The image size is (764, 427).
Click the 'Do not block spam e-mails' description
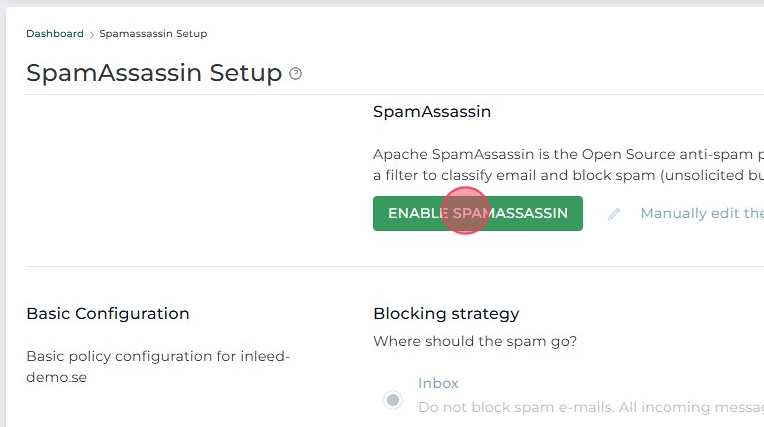click(x=590, y=407)
